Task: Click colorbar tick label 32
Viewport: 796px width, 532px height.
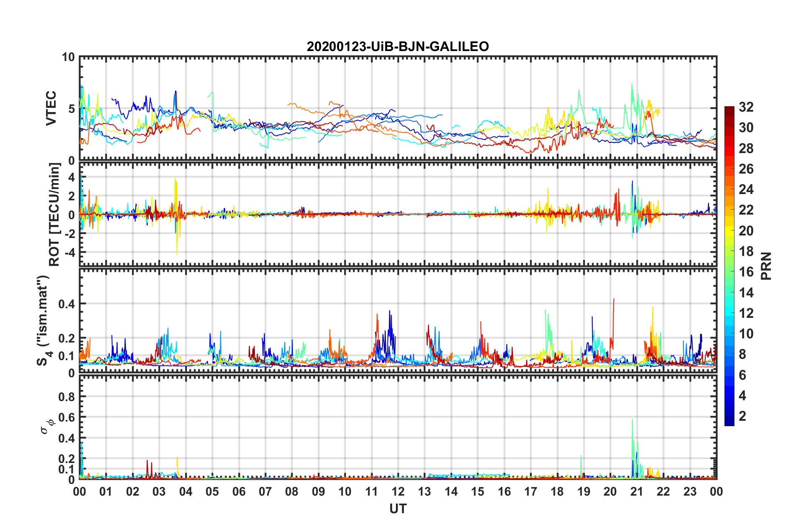Action: [746, 107]
